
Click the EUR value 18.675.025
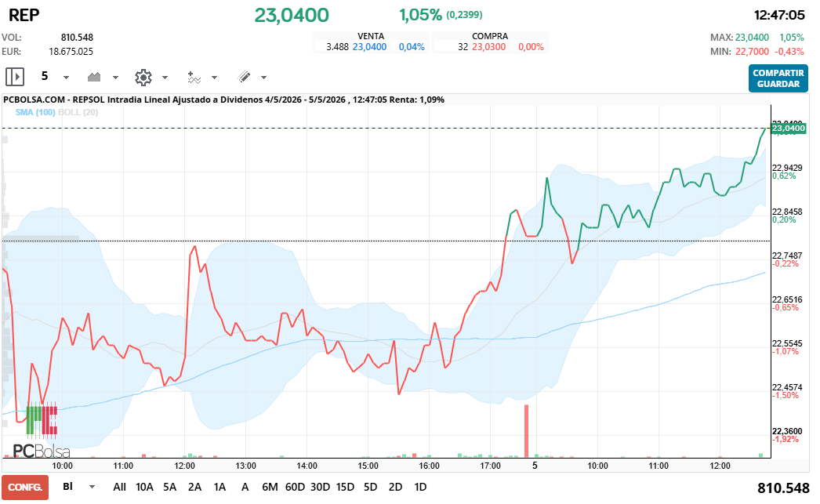click(71, 52)
